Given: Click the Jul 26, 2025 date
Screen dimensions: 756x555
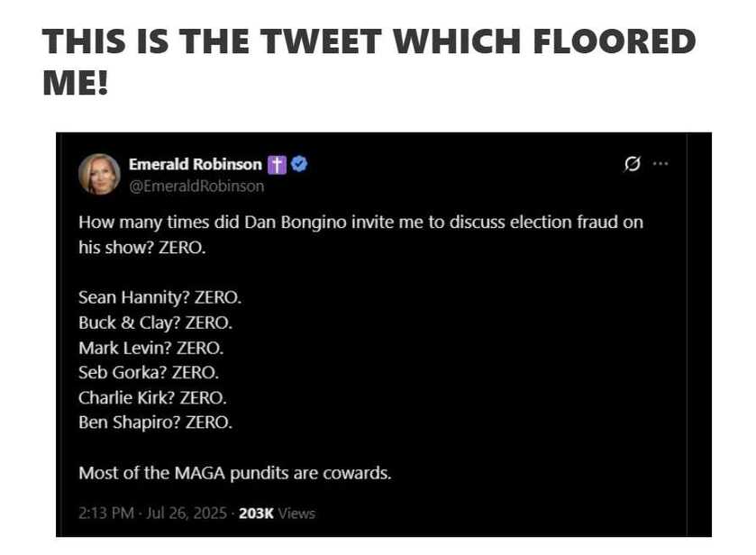Looking at the screenshot, I should click(x=187, y=513).
